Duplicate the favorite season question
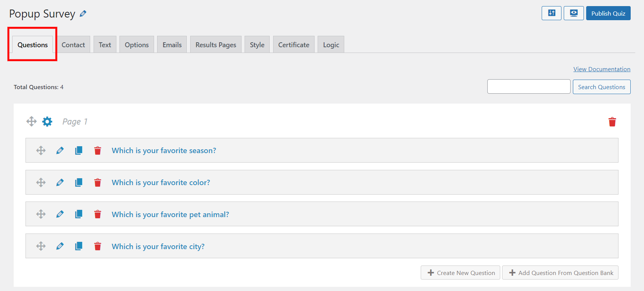The width and height of the screenshot is (644, 291). point(79,150)
